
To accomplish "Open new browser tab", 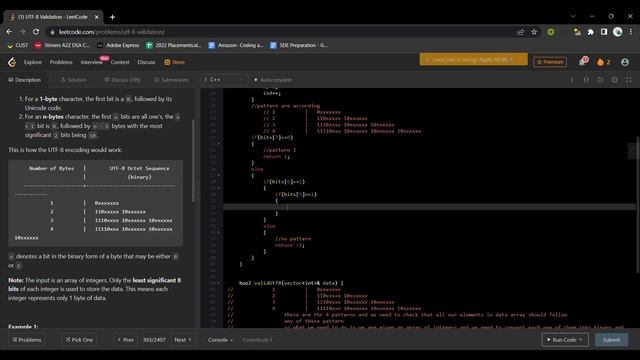I will click(x=112, y=17).
